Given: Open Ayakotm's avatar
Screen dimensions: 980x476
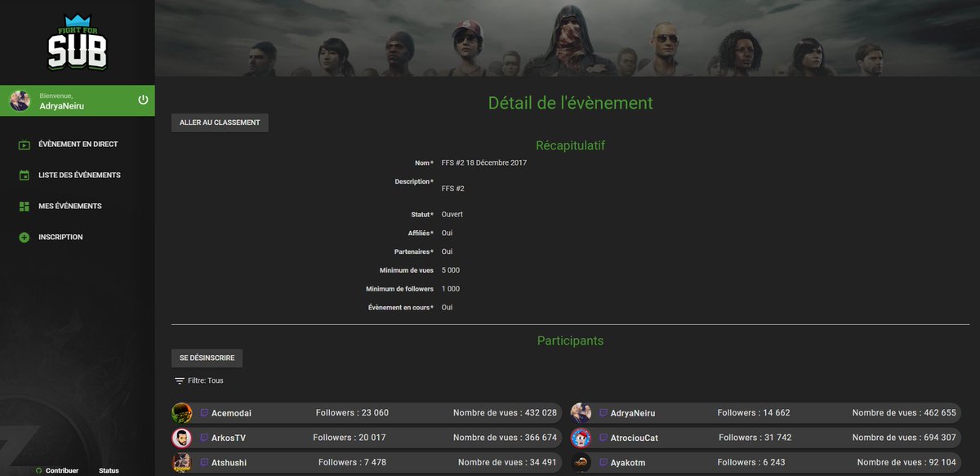Looking at the screenshot, I should [x=581, y=463].
